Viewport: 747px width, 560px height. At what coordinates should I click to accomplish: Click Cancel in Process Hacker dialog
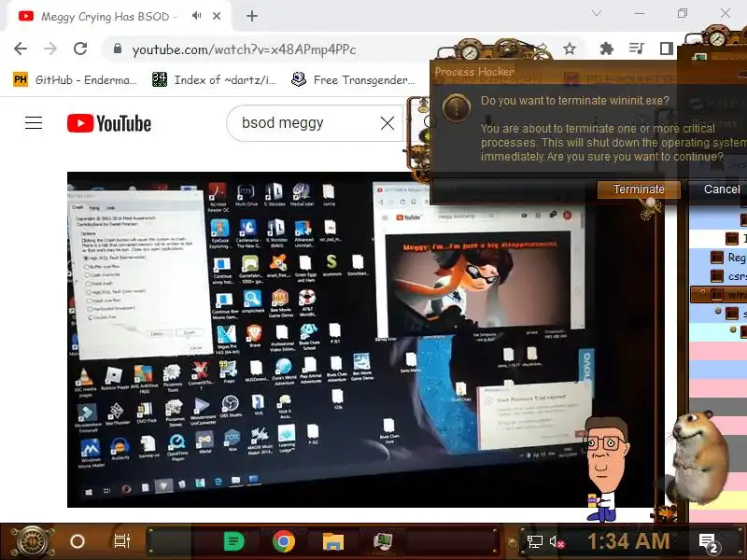tap(721, 189)
